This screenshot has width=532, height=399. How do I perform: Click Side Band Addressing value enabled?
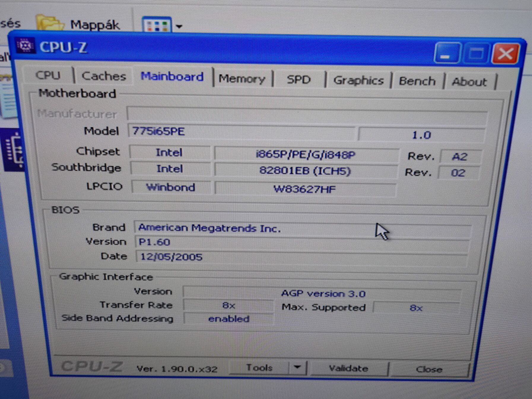[x=229, y=319]
